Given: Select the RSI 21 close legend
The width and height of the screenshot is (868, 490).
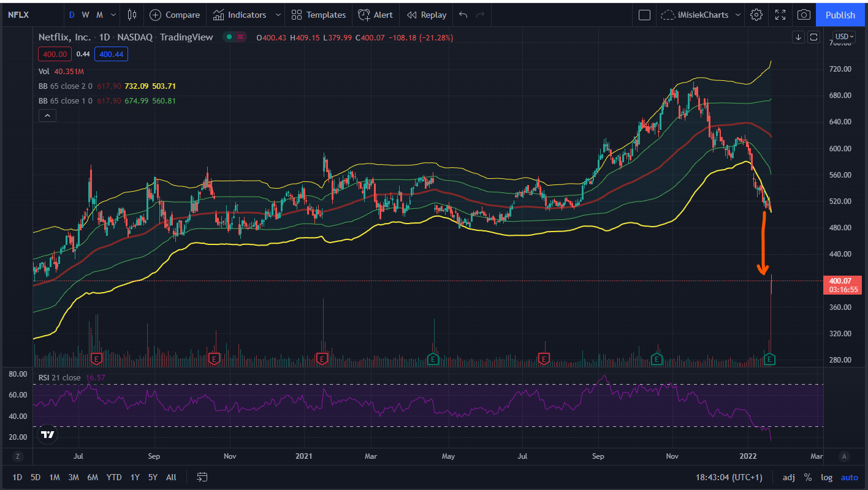Looking at the screenshot, I should 59,377.
